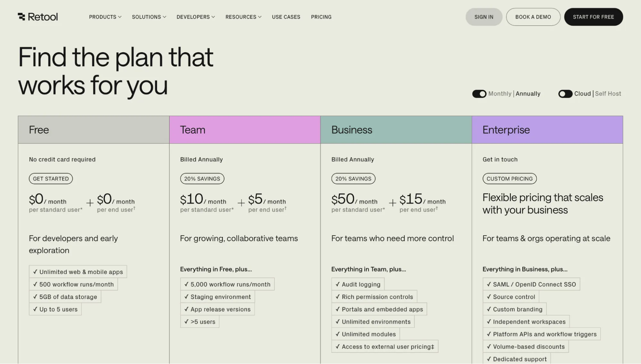Click 'App release versions' feature
The width and height of the screenshot is (641, 364).
point(217,309)
